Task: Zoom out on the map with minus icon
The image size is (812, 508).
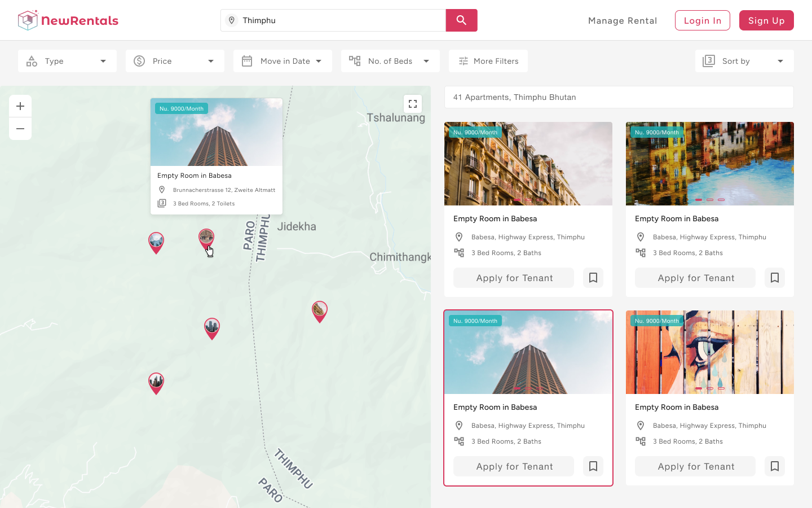Action: [x=20, y=129]
